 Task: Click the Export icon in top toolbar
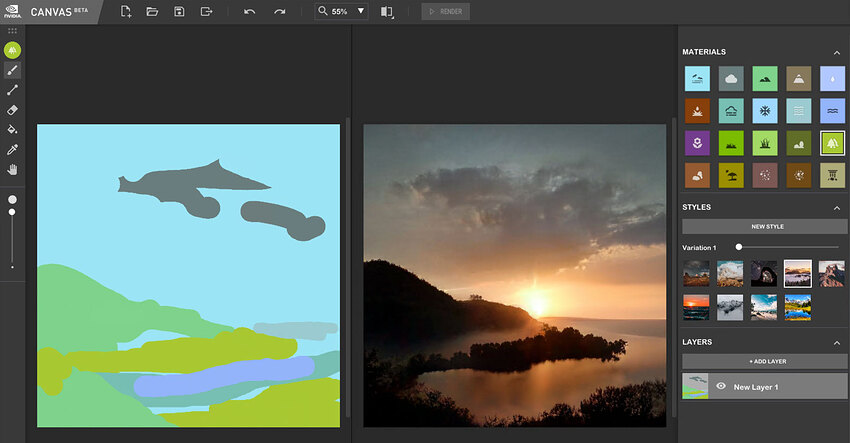207,11
